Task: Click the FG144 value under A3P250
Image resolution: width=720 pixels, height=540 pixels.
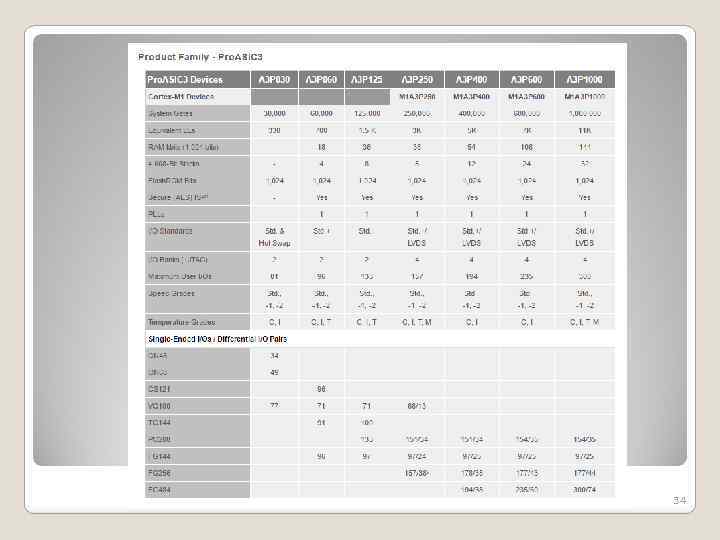Action: click(417, 456)
